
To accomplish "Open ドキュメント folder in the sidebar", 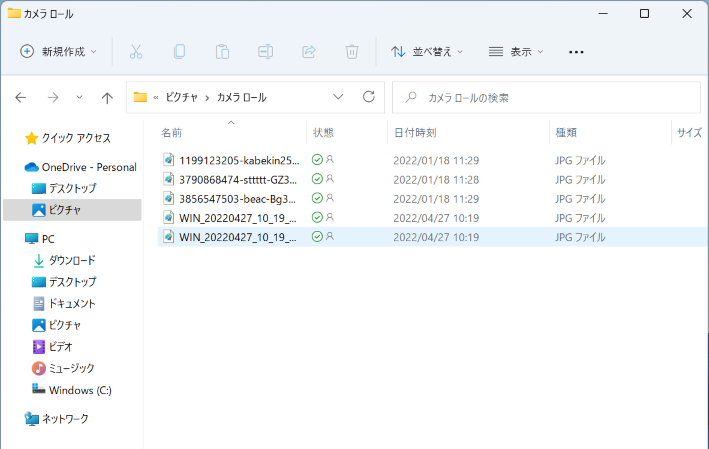I will (64, 303).
